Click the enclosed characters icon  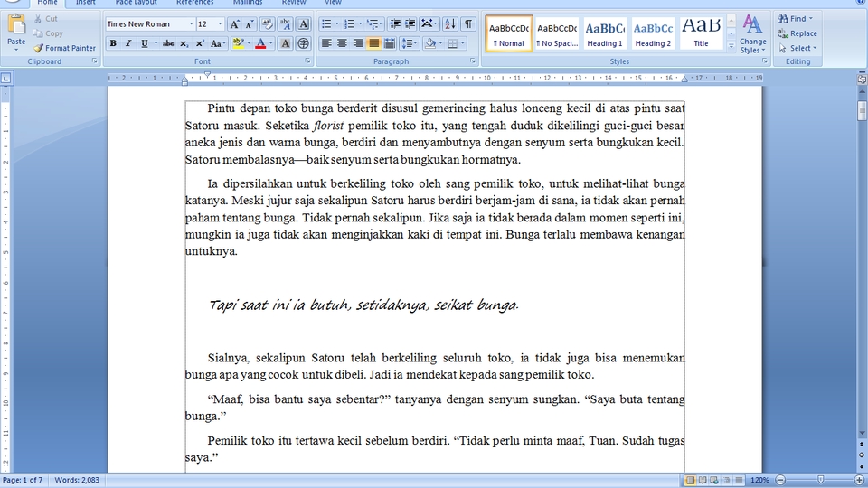[303, 43]
